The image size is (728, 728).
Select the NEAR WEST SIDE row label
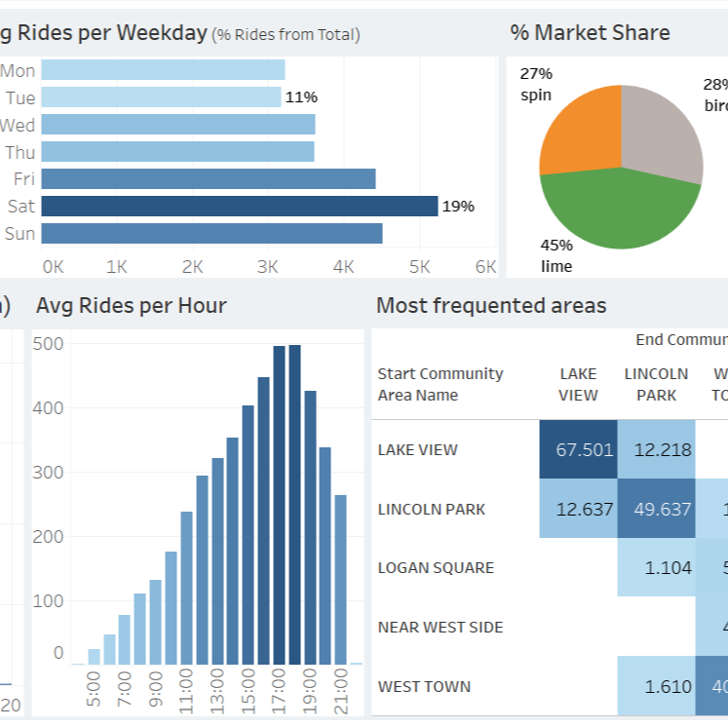pyautogui.click(x=441, y=628)
